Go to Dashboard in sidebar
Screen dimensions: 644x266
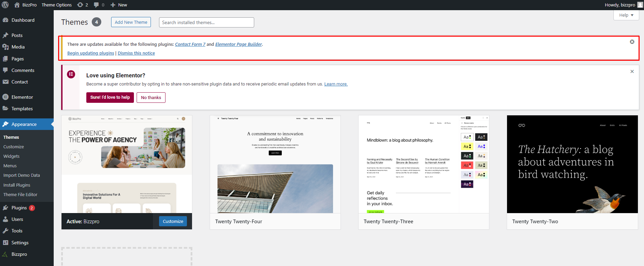coord(27,20)
